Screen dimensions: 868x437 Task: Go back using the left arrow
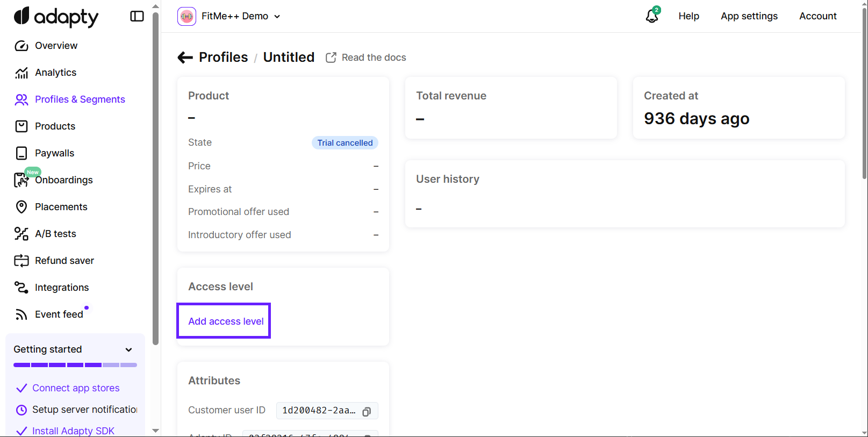(185, 58)
